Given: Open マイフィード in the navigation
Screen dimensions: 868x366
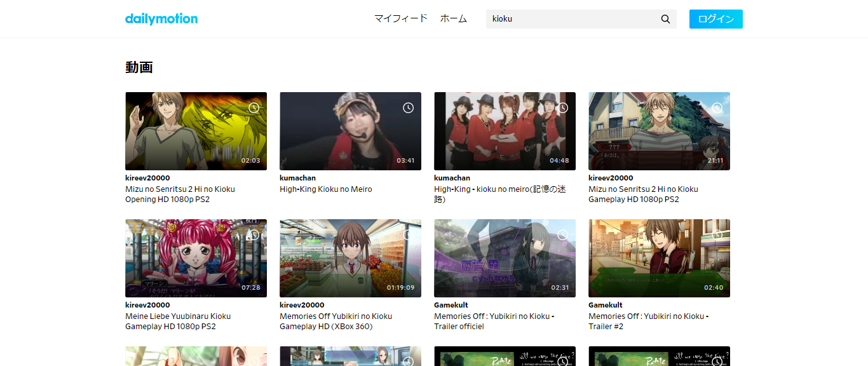Looking at the screenshot, I should (401, 18).
